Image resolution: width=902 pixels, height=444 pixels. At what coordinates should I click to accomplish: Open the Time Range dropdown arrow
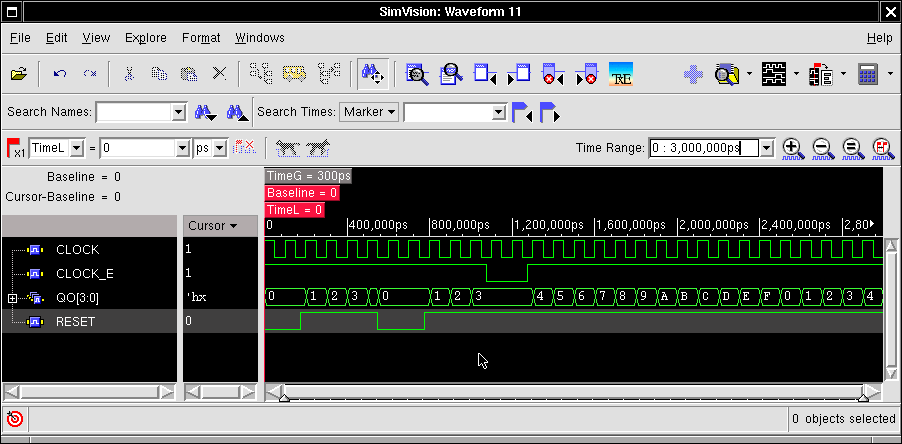pyautogui.click(x=766, y=148)
